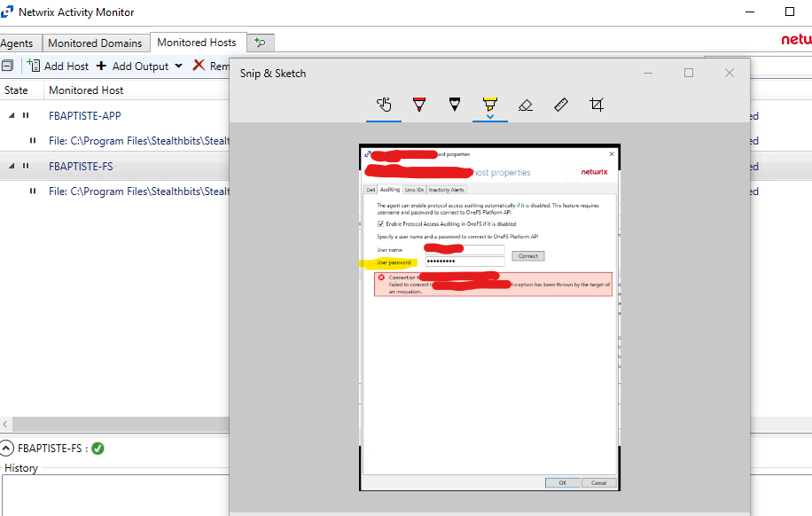The height and width of the screenshot is (516, 812).
Task: Open the Ruler tool
Action: pyautogui.click(x=560, y=104)
